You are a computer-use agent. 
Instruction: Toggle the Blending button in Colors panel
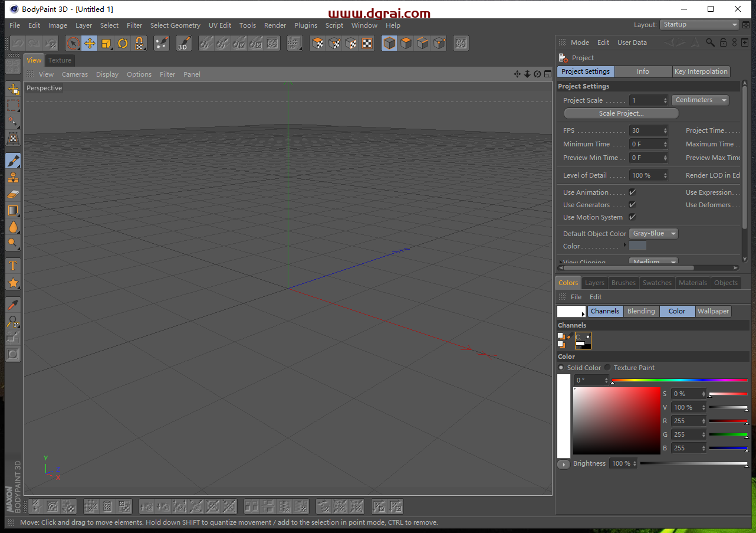pos(641,311)
